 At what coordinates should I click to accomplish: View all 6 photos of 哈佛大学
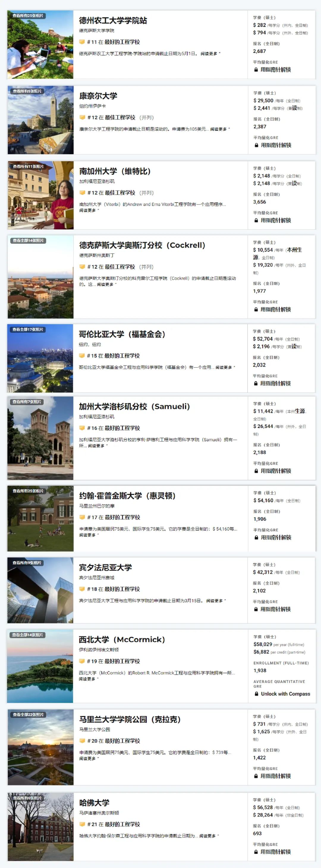[x=27, y=798]
